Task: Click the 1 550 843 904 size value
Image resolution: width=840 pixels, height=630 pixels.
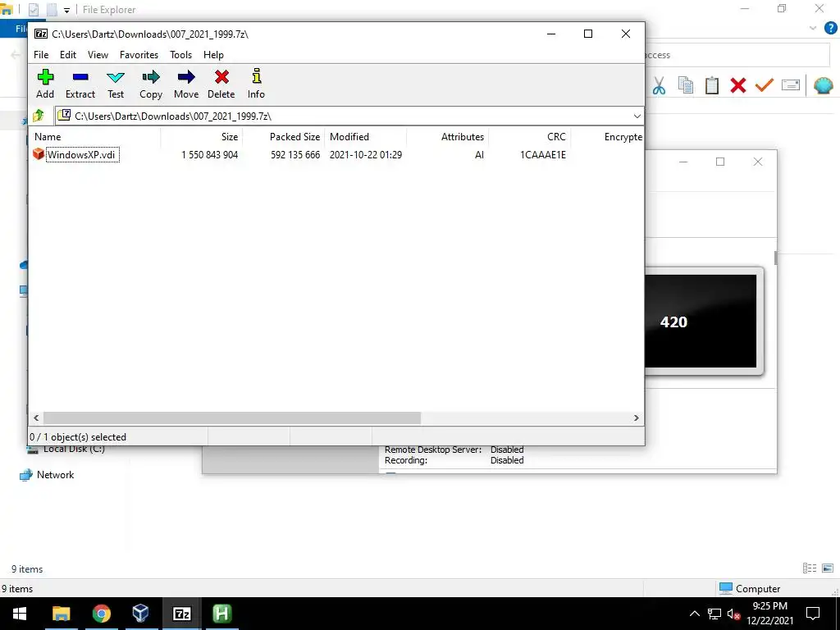Action: [209, 155]
